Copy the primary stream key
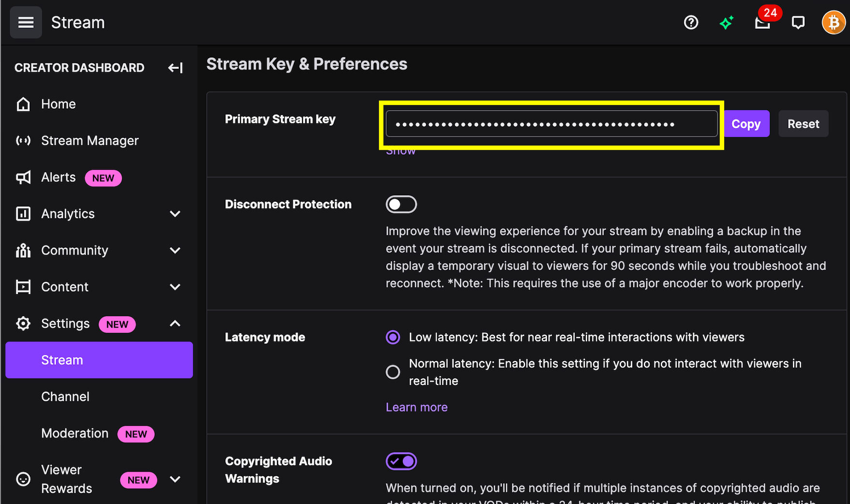The height and width of the screenshot is (504, 850). pos(746,124)
